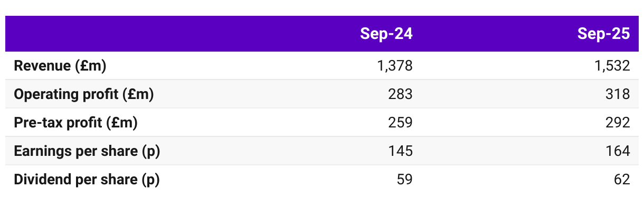This screenshot has width=644, height=198.
Task: Click the shaded Earnings per share row
Action: 322,151
